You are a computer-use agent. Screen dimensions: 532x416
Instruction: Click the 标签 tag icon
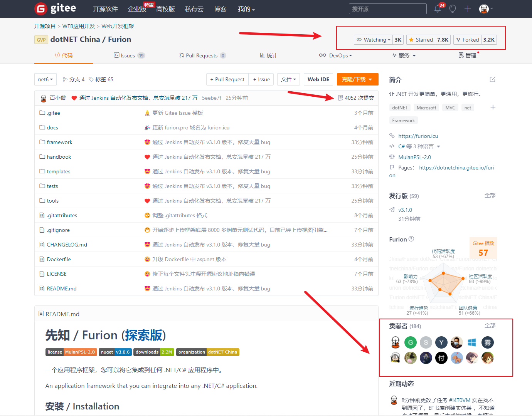coord(91,79)
